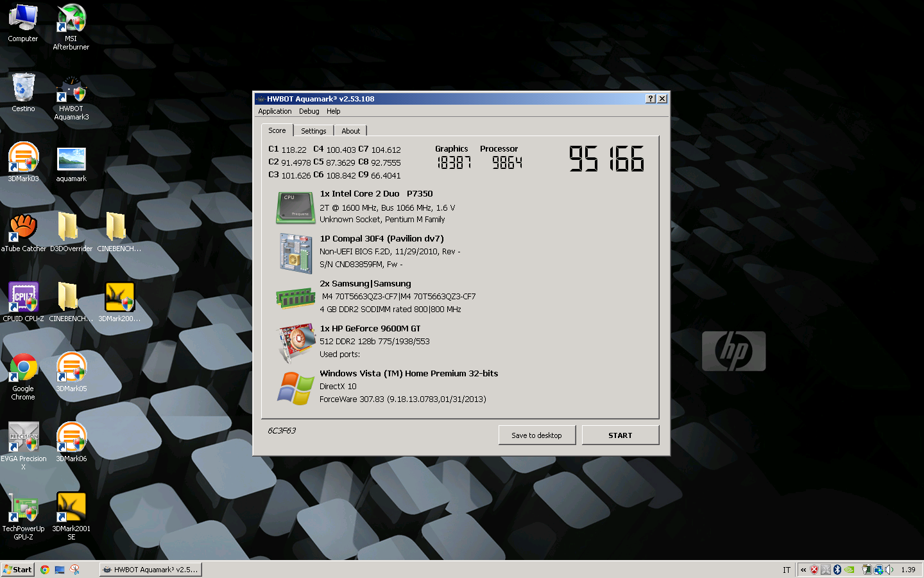The height and width of the screenshot is (578, 924).
Task: Click '1x HP GeForce 9600M GT' text
Action: point(370,329)
